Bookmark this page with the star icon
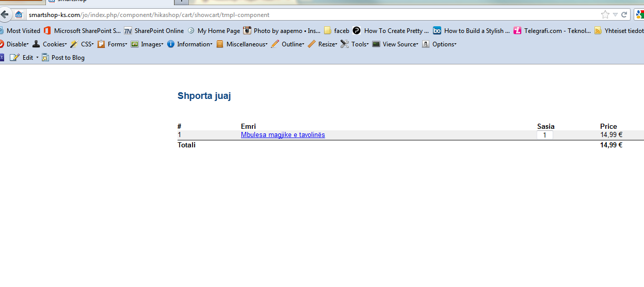This screenshot has height=287, width=644. coord(605,15)
